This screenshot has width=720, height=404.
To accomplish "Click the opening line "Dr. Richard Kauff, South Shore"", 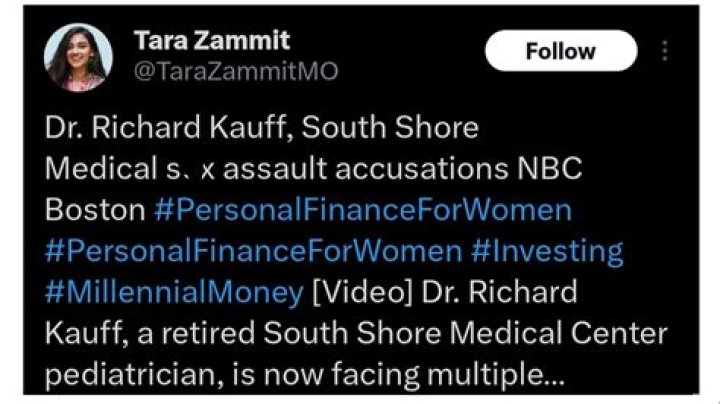I will [262, 129].
